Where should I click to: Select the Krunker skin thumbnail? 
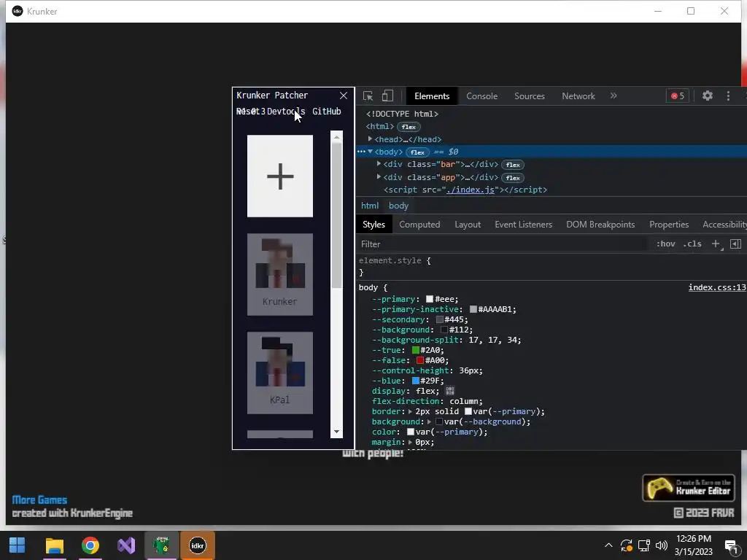point(280,274)
